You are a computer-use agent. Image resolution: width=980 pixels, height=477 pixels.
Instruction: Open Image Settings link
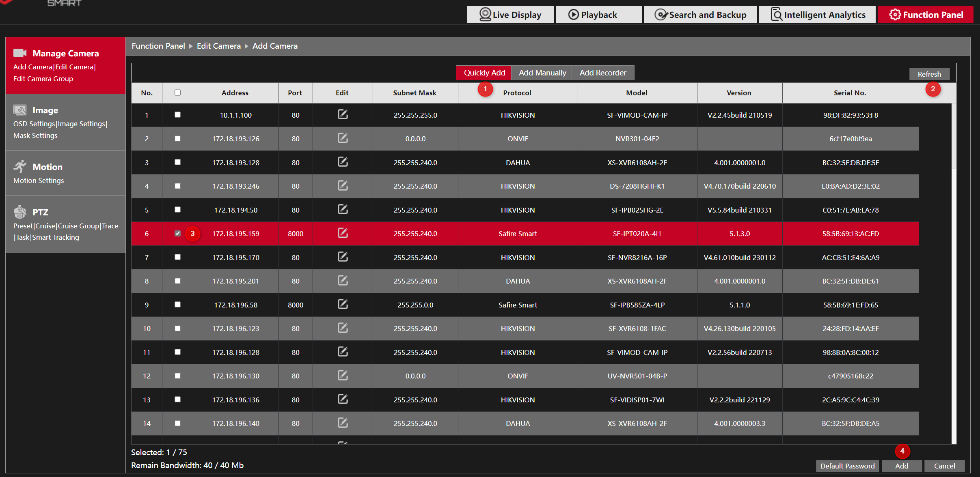(x=81, y=124)
